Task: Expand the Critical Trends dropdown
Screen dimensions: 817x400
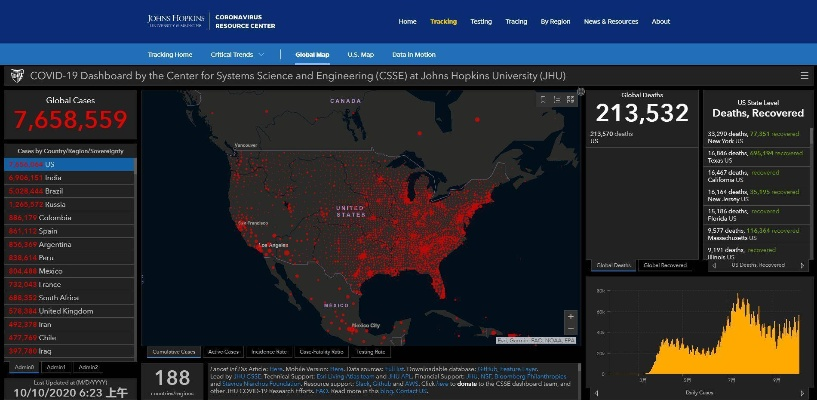Action: pos(238,55)
